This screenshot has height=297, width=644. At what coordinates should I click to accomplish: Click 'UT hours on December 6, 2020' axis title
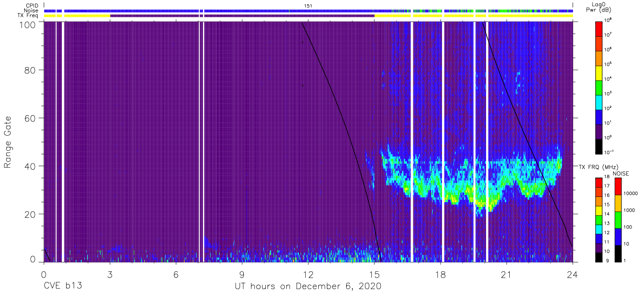coord(307,286)
